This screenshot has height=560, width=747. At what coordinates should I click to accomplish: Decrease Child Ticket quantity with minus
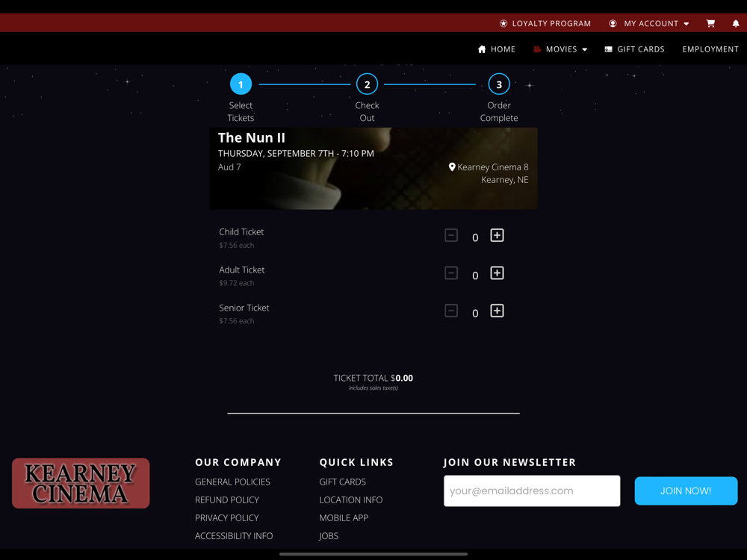pos(451,235)
